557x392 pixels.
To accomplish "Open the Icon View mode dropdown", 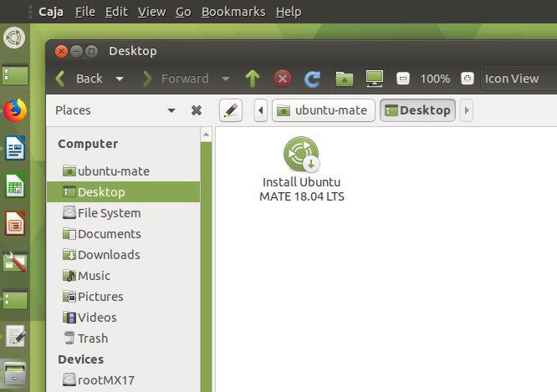I will (519, 79).
